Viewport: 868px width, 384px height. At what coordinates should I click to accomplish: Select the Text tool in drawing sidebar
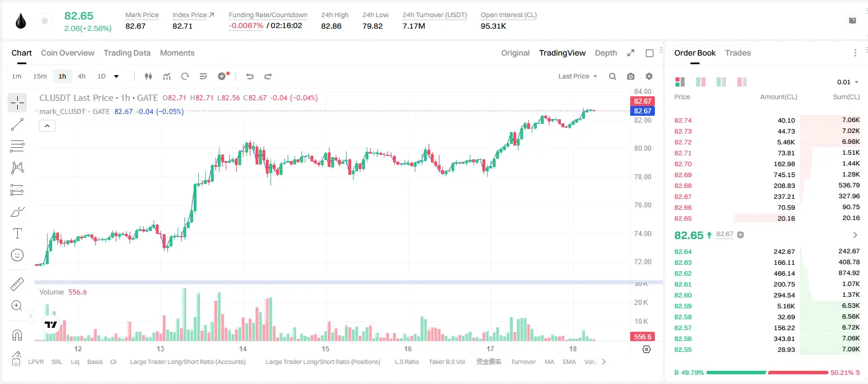[x=17, y=233]
